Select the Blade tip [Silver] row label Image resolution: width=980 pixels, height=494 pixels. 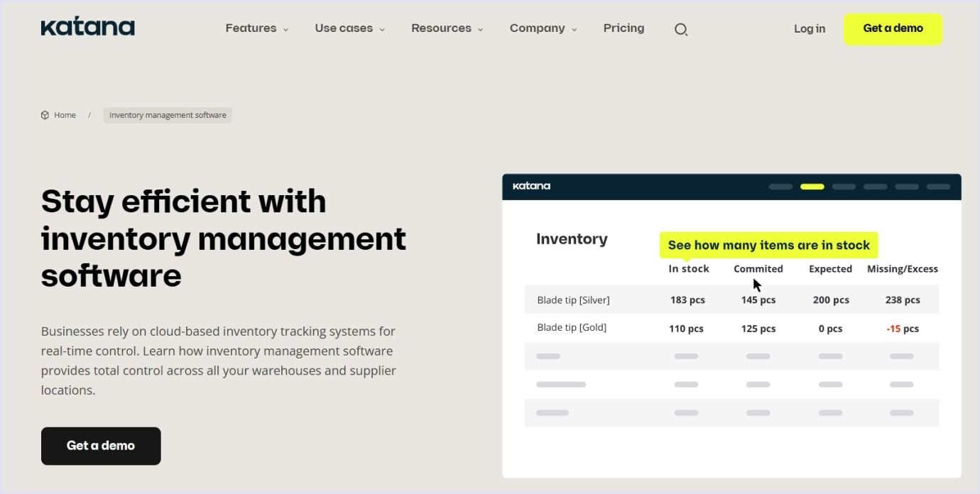pyautogui.click(x=573, y=300)
